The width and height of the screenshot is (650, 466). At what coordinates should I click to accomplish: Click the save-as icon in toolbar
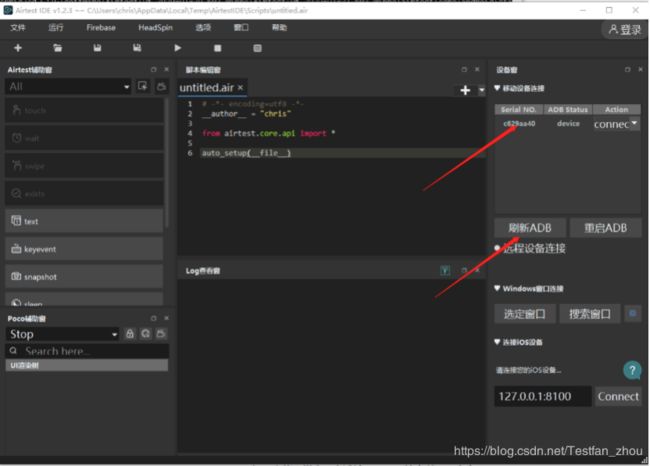click(137, 48)
